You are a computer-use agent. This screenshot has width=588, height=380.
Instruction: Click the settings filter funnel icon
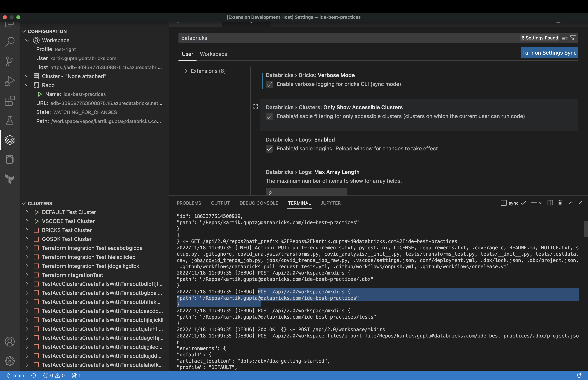tap(573, 38)
